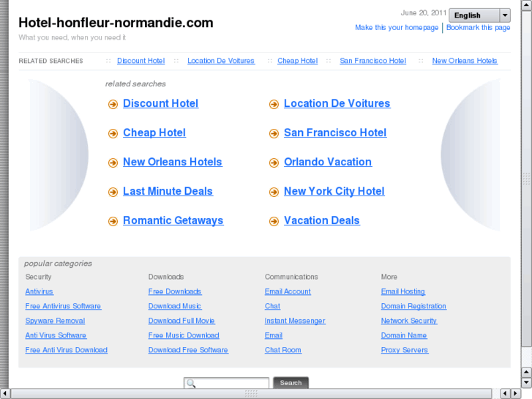
Task: Open Instant Messenger link
Action: pos(295,321)
